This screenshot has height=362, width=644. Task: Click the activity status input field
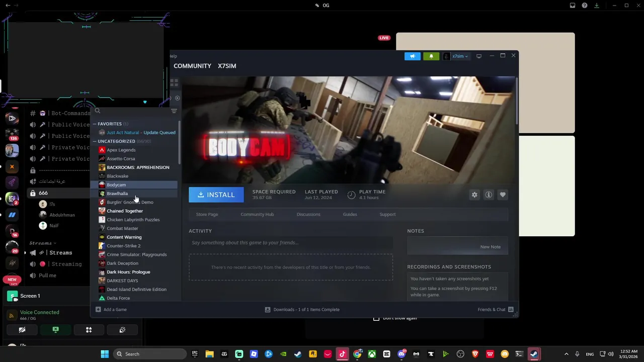click(x=291, y=243)
